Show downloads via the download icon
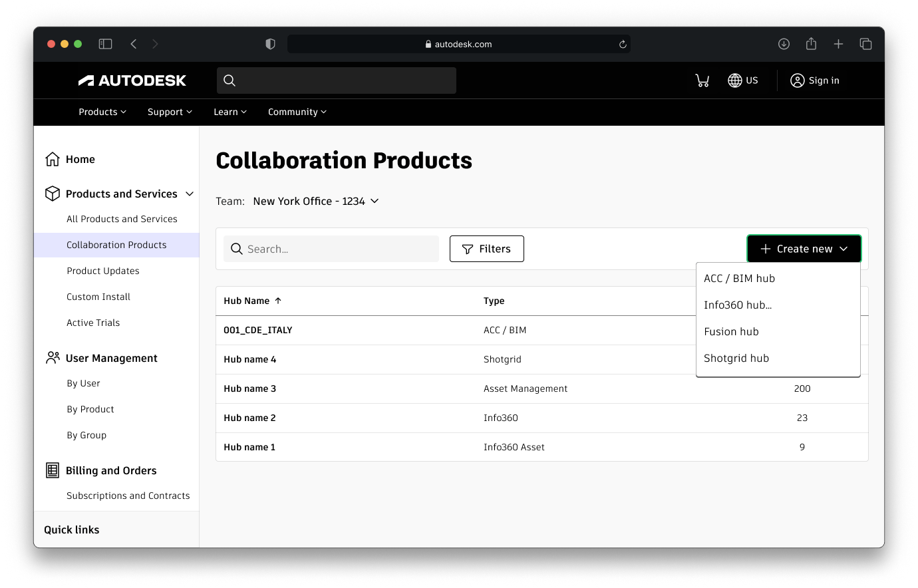This screenshot has height=588, width=918. click(x=784, y=44)
